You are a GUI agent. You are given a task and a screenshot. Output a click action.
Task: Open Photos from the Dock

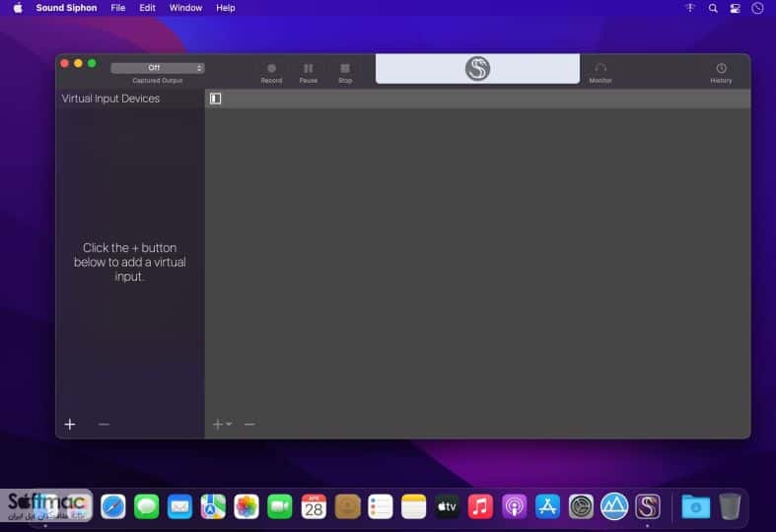[247, 506]
